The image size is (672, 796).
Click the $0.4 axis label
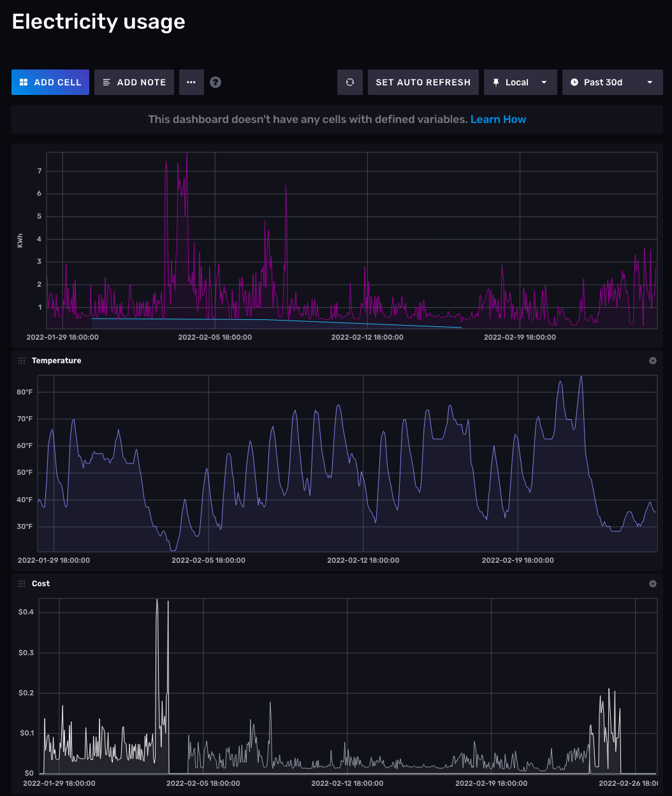(x=26, y=612)
